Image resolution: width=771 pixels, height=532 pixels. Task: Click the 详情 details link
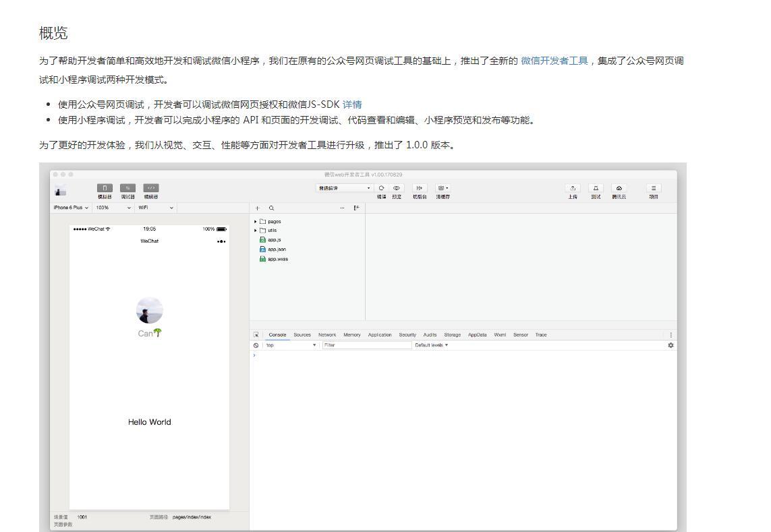353,105
